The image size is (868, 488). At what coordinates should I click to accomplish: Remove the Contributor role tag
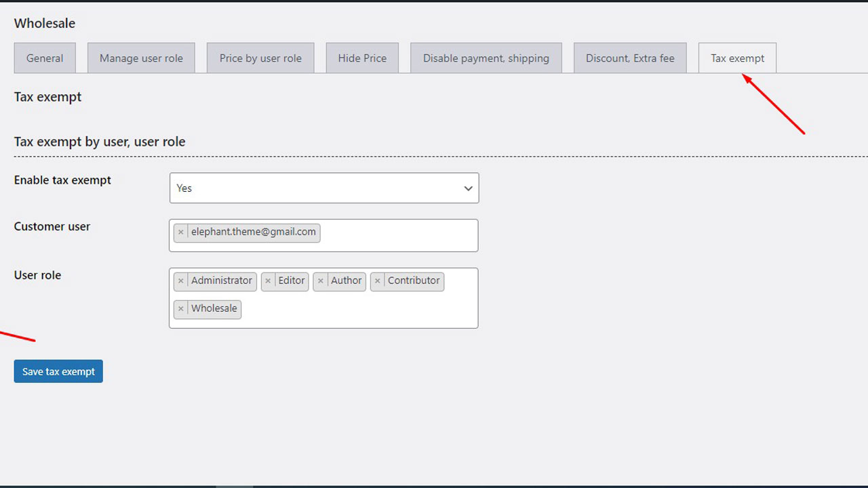click(378, 281)
